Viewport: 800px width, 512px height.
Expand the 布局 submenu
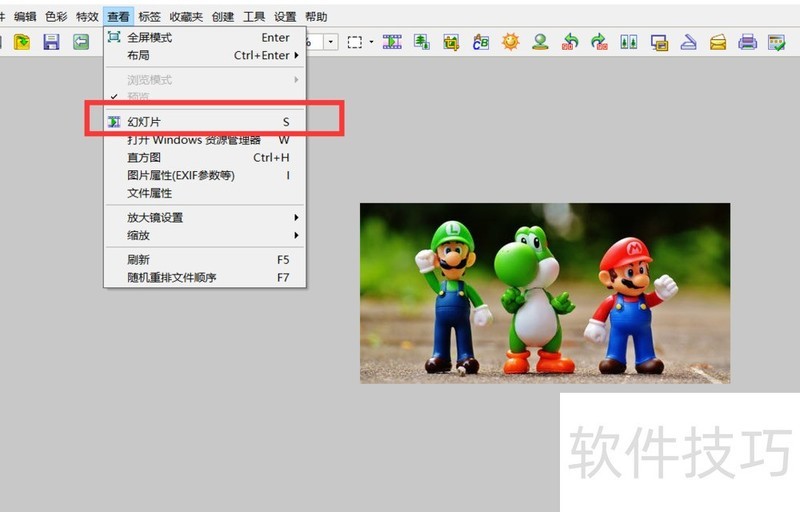[205, 55]
